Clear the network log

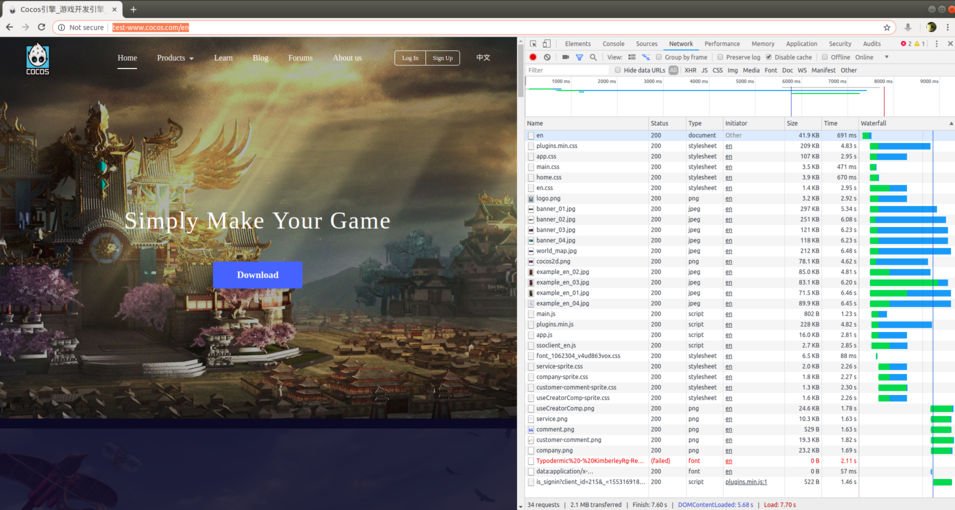pyautogui.click(x=547, y=57)
